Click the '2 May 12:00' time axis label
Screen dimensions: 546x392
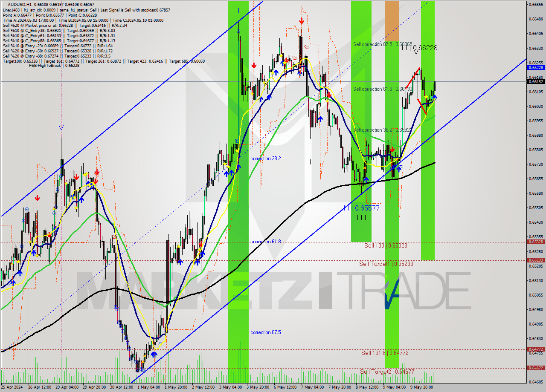pyautogui.click(x=203, y=387)
